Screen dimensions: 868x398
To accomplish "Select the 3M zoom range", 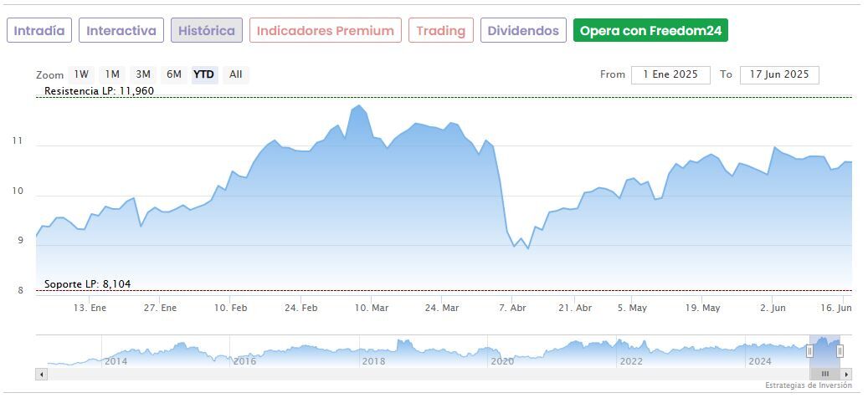I will point(143,74).
